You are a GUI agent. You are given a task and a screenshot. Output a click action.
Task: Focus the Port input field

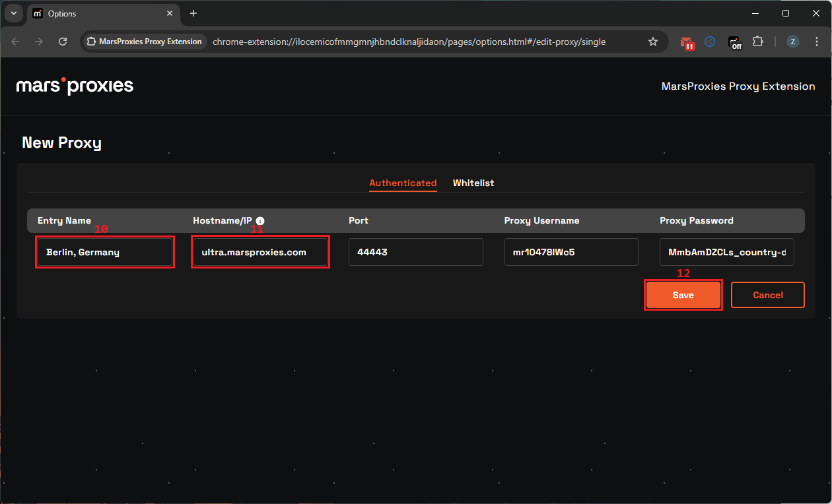point(415,252)
